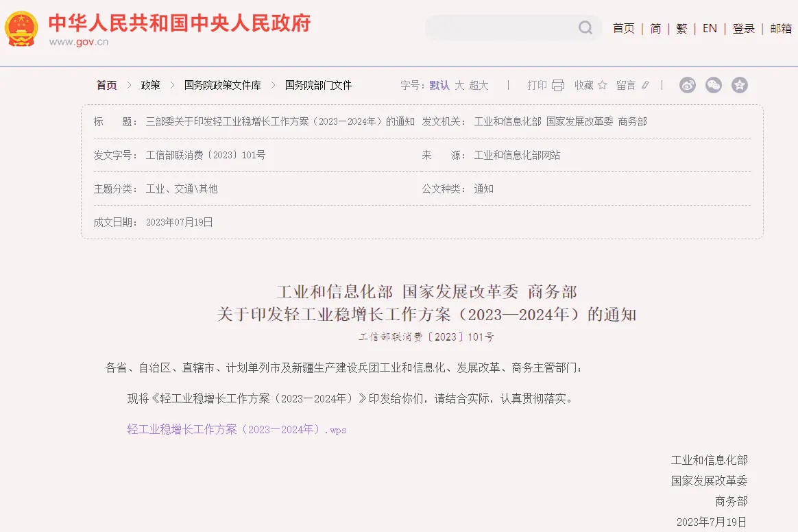Click issuing agency 工业和信息化部 国家发展改革委 商务部
Image resolution: width=798 pixels, height=532 pixels.
click(560, 121)
